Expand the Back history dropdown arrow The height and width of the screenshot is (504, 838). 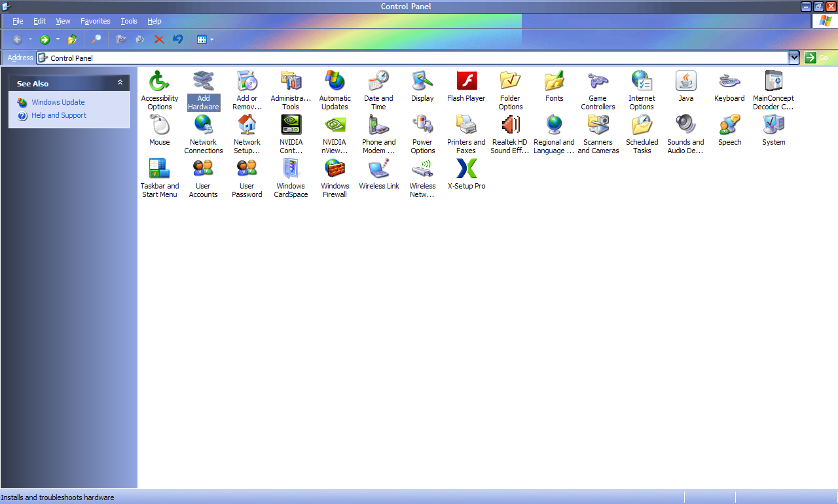tap(30, 39)
